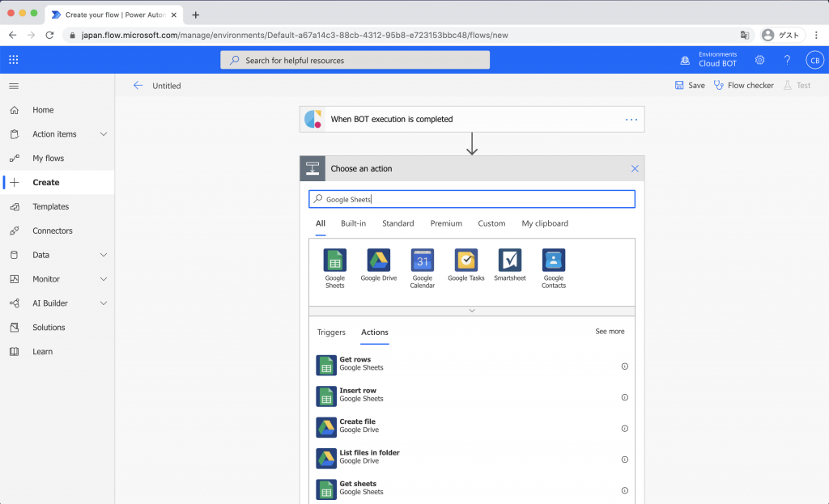Reload the page in browser
The image size is (829, 504).
[x=49, y=35]
